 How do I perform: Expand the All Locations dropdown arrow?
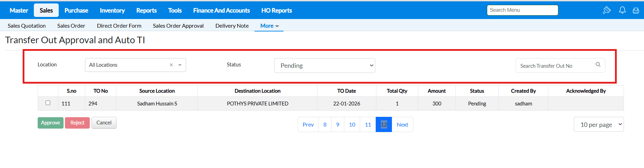pyautogui.click(x=180, y=65)
